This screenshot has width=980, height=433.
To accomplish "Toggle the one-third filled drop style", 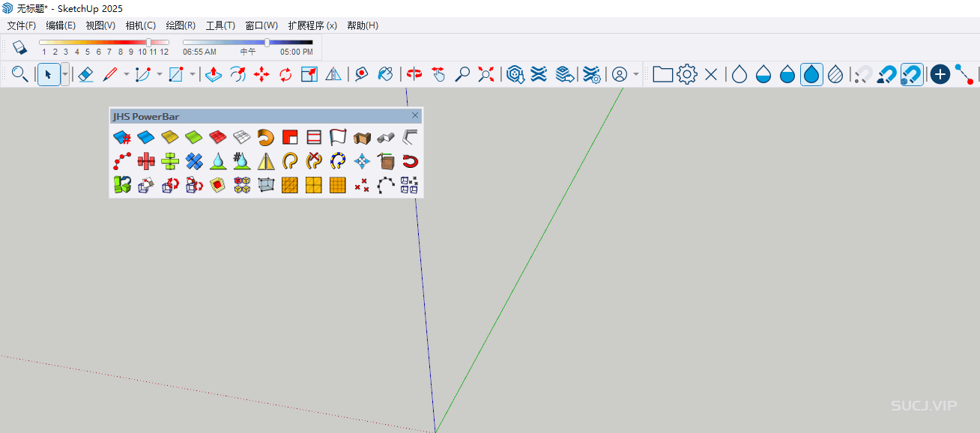I will pos(763,74).
